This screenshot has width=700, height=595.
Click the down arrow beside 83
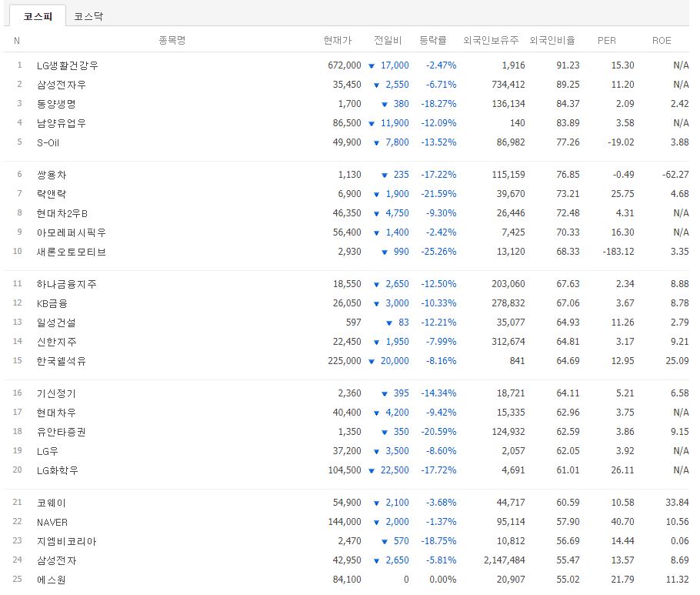(x=389, y=323)
